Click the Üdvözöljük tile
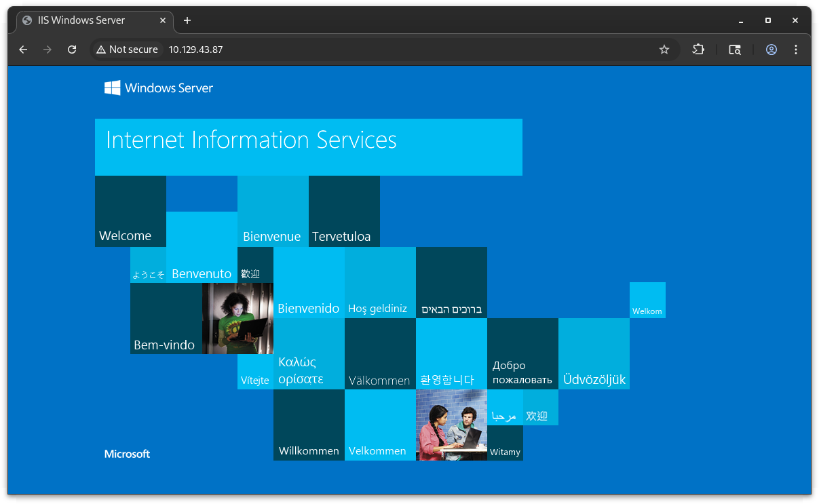 click(x=594, y=353)
